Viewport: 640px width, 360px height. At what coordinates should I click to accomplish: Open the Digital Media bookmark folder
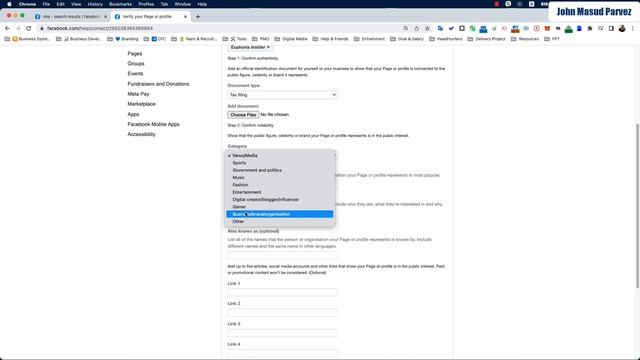click(291, 39)
